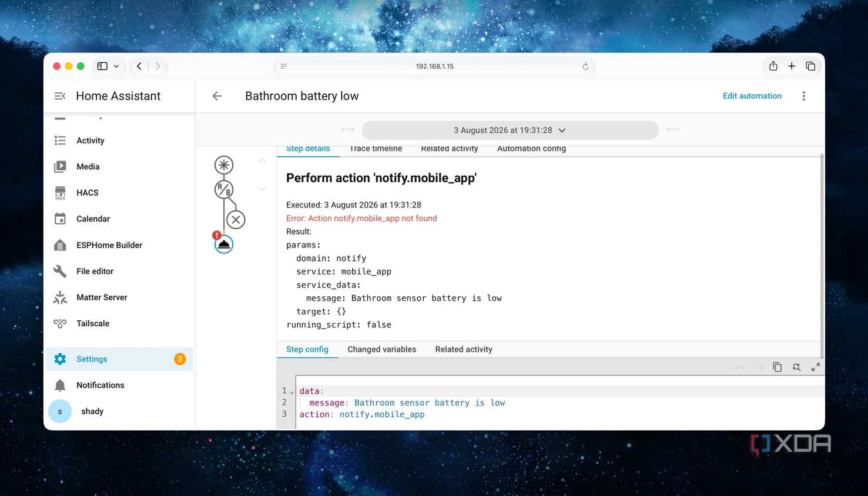Open search in the YAML editor
Image resolution: width=868 pixels, height=496 pixels.
pos(796,367)
